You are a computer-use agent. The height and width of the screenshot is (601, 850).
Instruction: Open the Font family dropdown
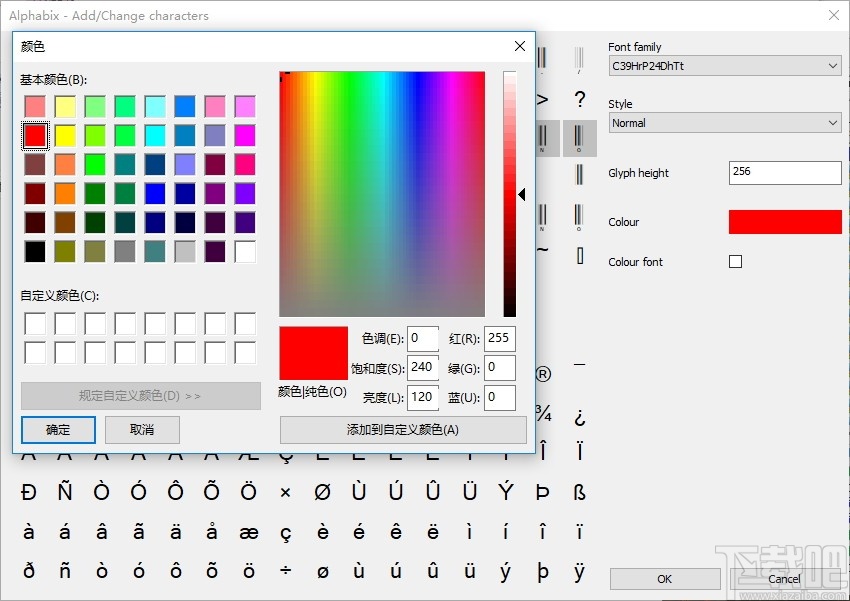[x=725, y=66]
